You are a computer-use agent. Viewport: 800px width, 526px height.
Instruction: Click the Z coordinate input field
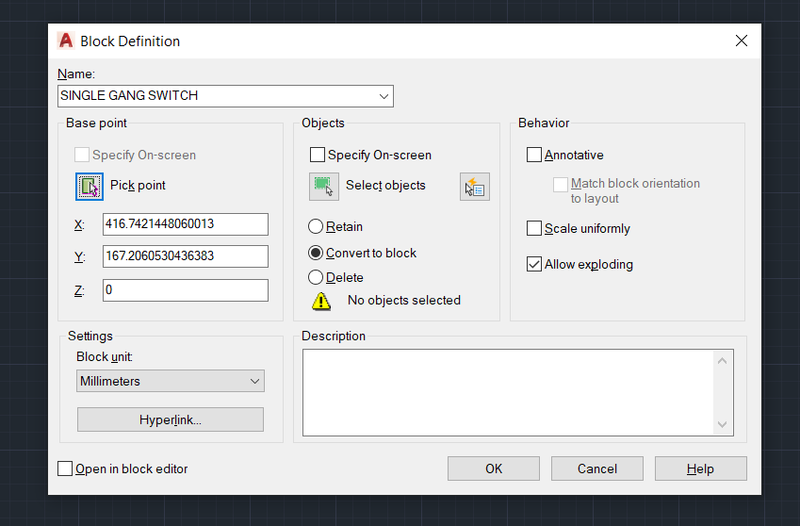[x=185, y=290]
